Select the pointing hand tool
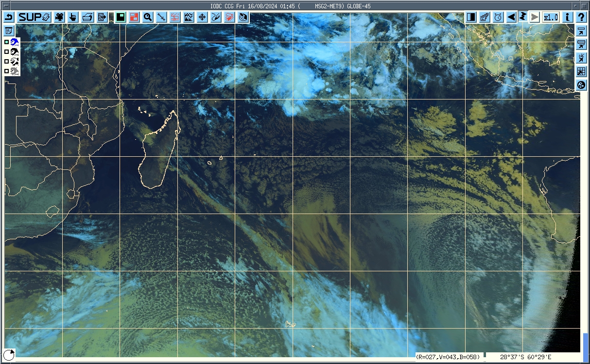 [x=73, y=17]
